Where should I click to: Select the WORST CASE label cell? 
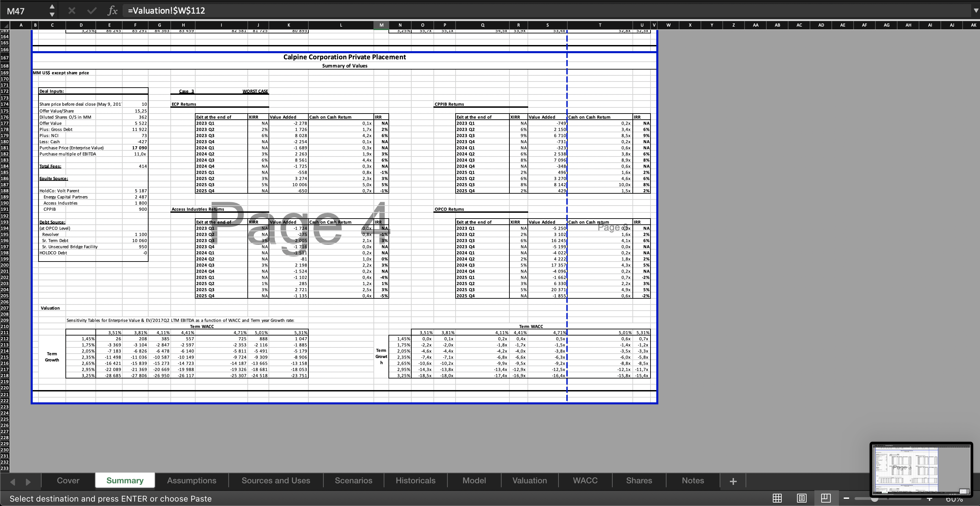[x=255, y=91]
